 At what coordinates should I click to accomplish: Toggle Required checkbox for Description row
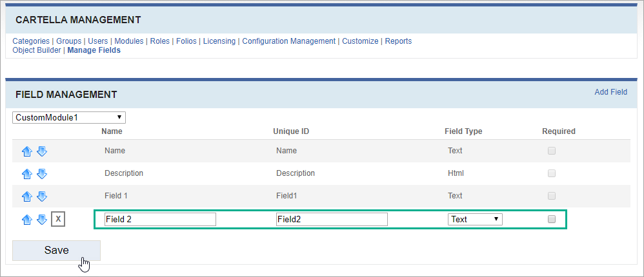point(552,173)
